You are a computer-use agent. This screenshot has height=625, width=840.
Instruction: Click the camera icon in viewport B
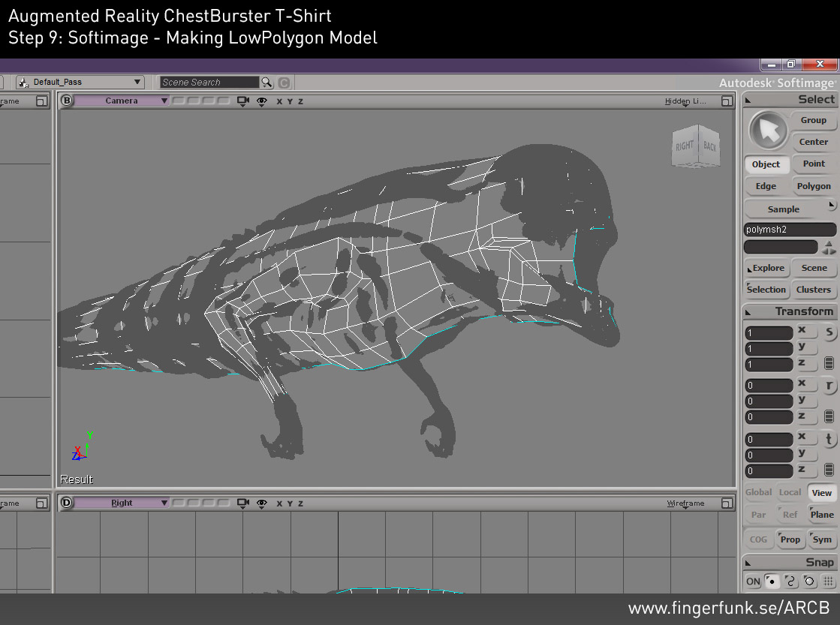243,101
